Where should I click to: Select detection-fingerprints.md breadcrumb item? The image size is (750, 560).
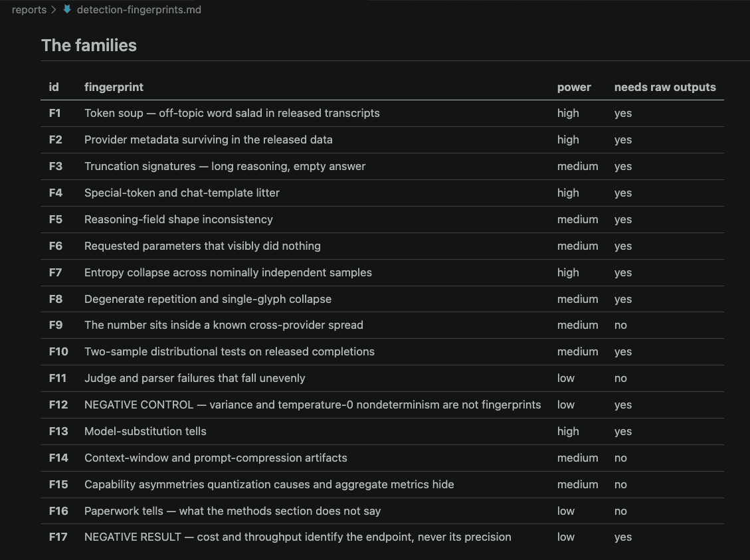click(139, 9)
